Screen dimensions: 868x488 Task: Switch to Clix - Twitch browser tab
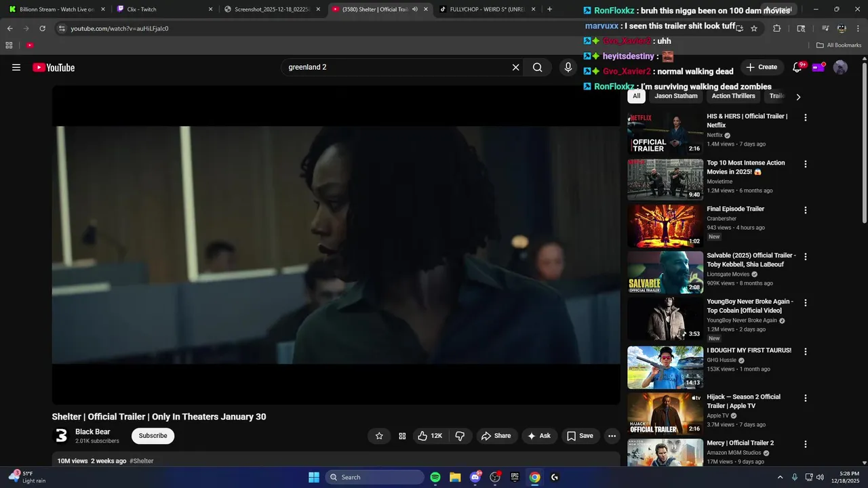(x=165, y=9)
